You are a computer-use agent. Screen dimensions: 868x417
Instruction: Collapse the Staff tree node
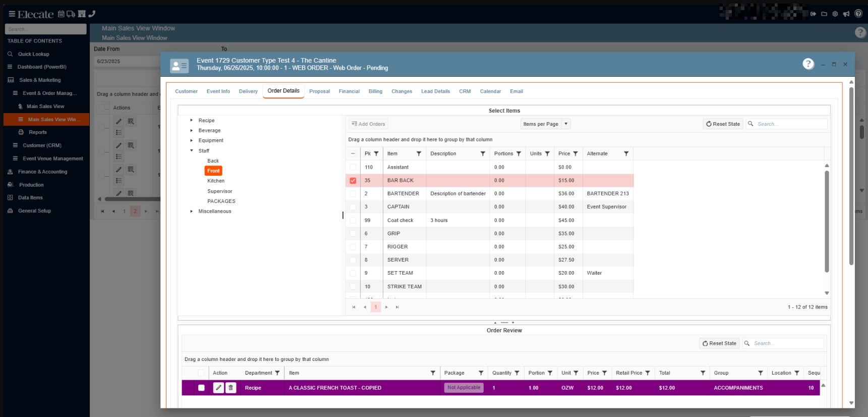pos(192,151)
